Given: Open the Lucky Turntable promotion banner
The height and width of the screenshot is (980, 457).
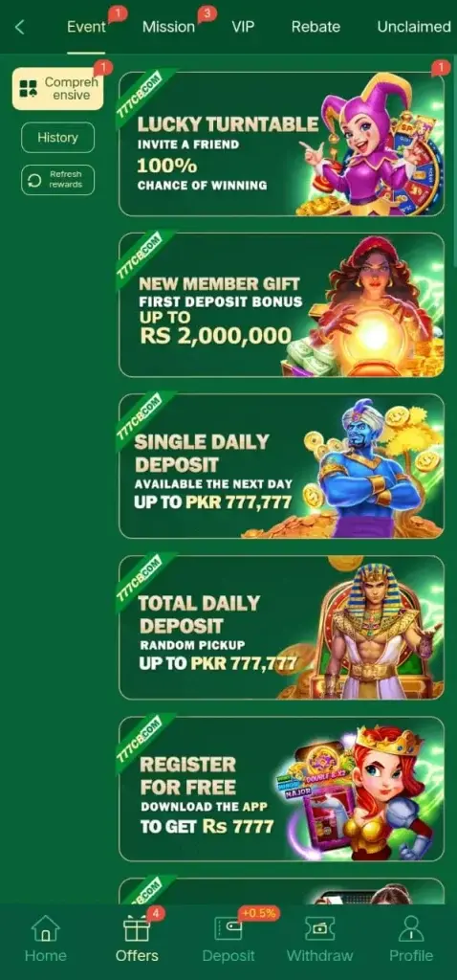Looking at the screenshot, I should coord(282,144).
